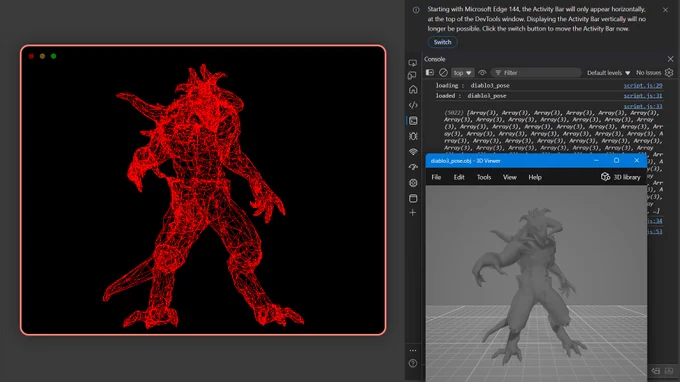Toggle the console sidebar icon
The height and width of the screenshot is (382, 680).
430,72
